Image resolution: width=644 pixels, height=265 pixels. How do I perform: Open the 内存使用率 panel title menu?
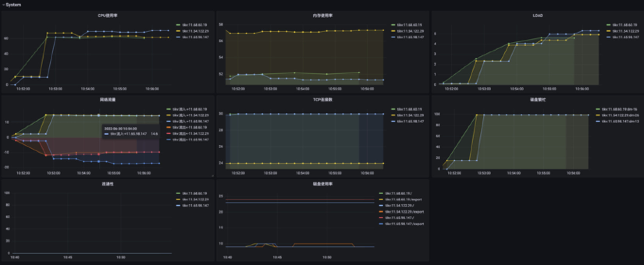pos(322,16)
